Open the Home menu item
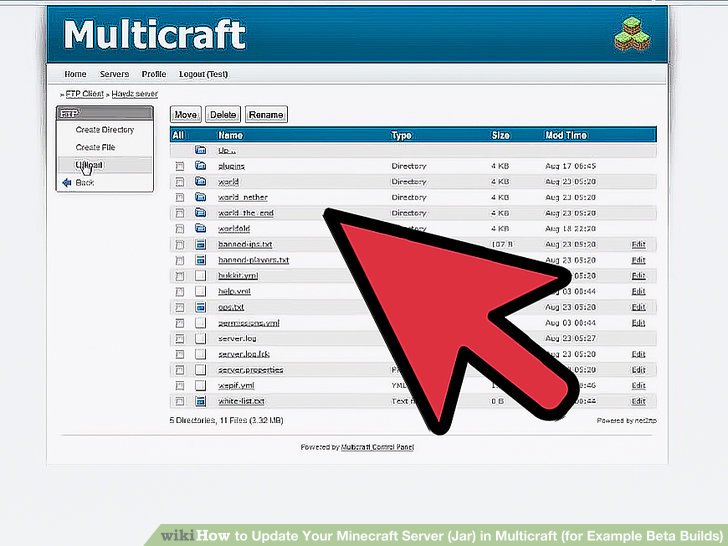Screen dimensions: 728x546 tap(75, 74)
